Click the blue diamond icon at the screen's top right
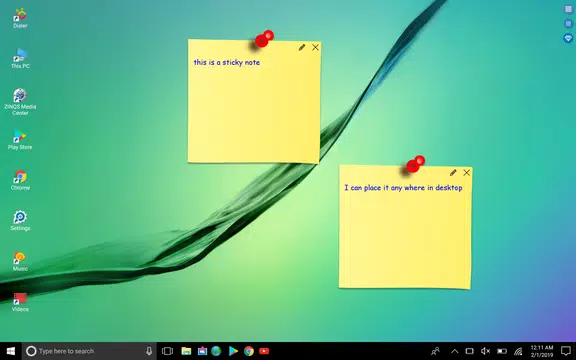Image resolution: width=576 pixels, height=360 pixels. tap(568, 38)
